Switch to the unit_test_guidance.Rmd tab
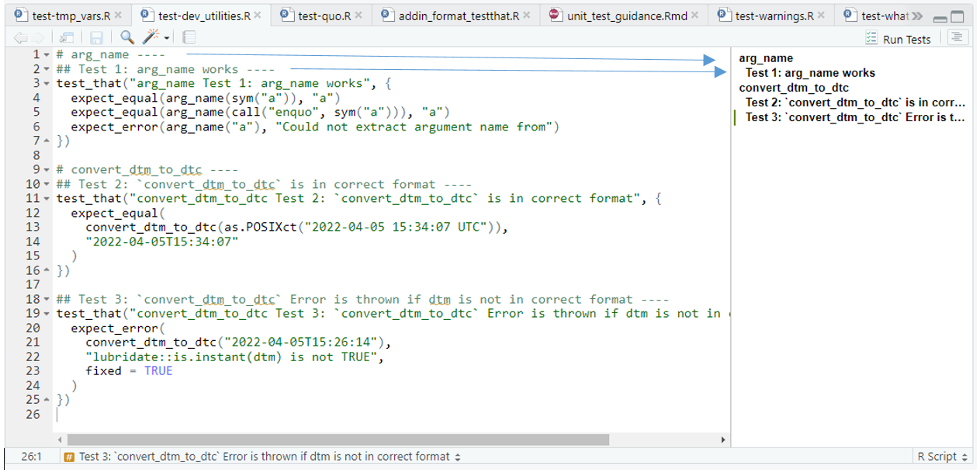 coord(626,16)
